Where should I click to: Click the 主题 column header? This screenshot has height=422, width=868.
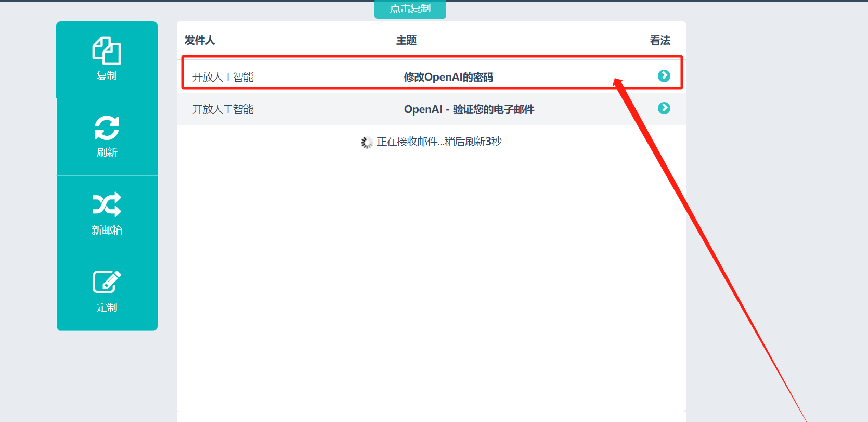pyautogui.click(x=407, y=40)
